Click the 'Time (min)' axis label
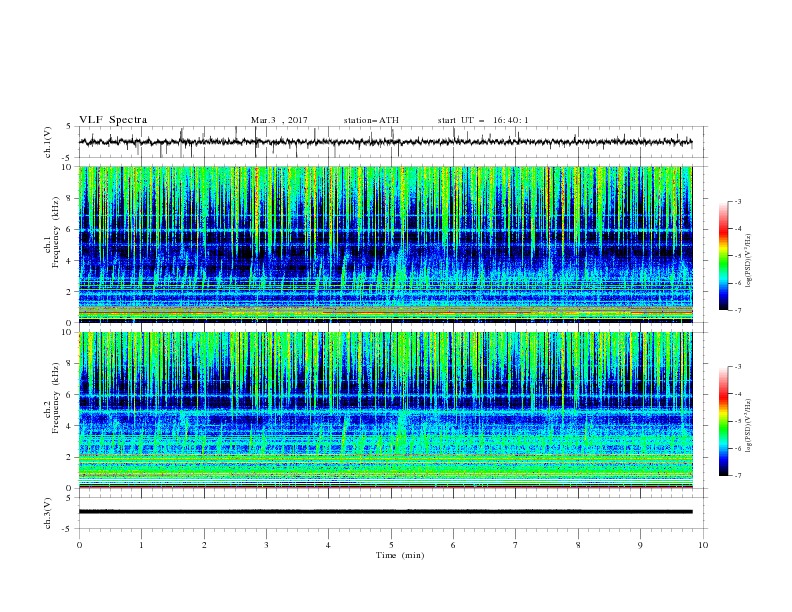The height and width of the screenshot is (612, 792). coord(400,555)
